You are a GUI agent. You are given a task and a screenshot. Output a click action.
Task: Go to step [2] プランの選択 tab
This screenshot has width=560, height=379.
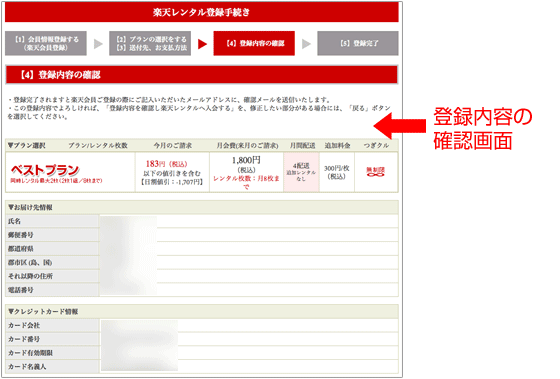[150, 43]
